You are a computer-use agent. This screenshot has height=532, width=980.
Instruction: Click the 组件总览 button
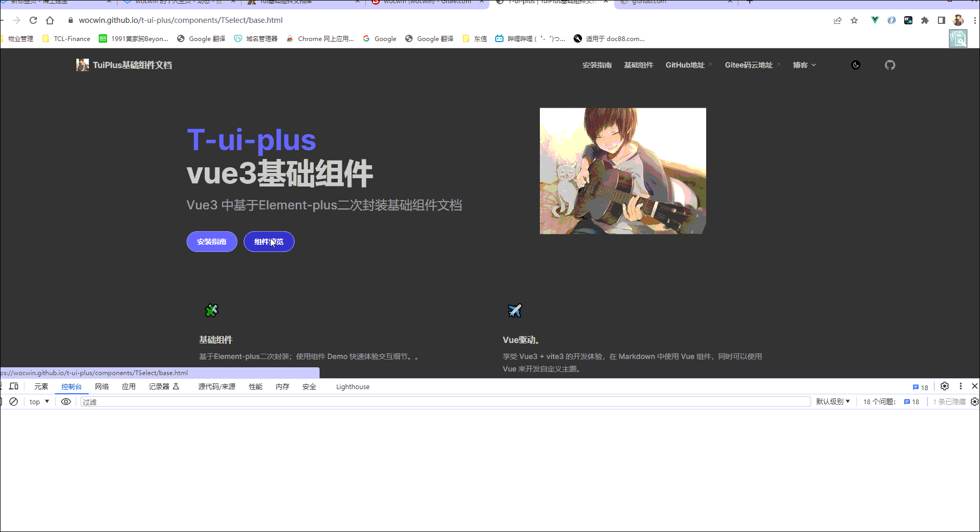(x=269, y=242)
